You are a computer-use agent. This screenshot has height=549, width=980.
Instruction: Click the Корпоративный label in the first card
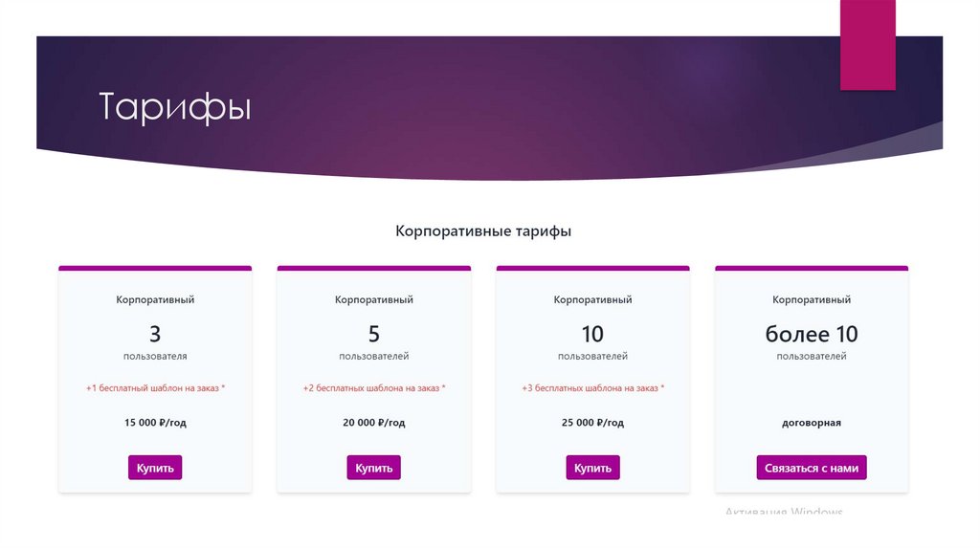coord(155,299)
